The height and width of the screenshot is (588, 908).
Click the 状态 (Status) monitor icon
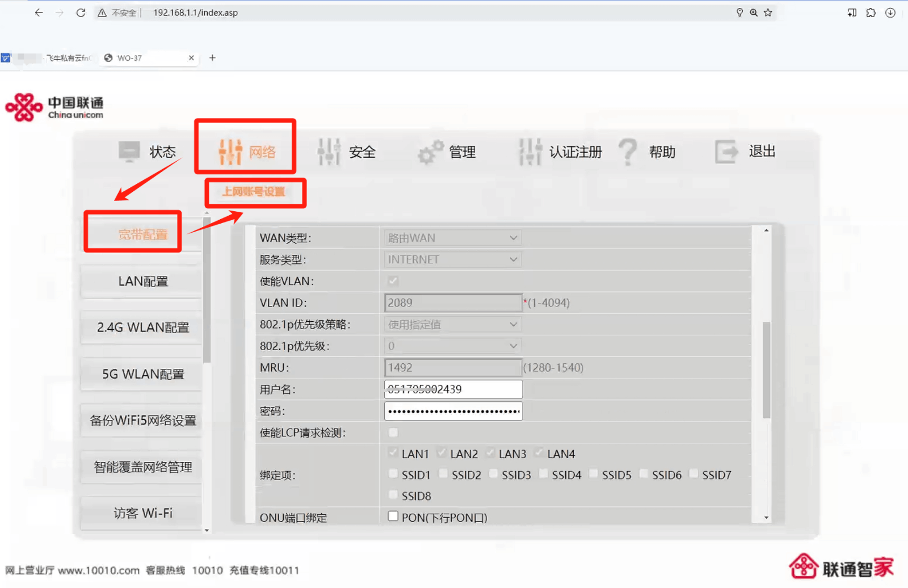click(129, 150)
